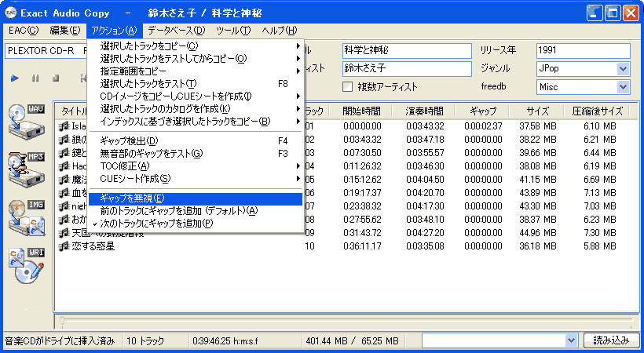Screen dimensions: 644x353
Task: Click the playback position slider thumb
Action: [61, 320]
